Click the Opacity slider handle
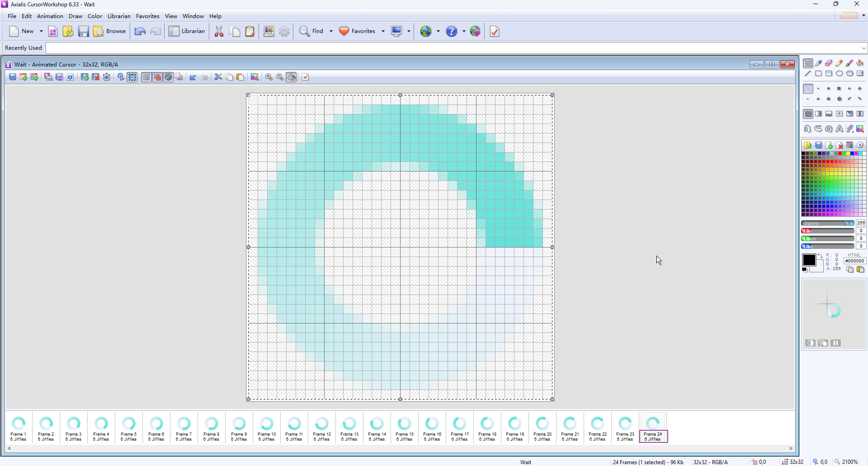868x466 pixels. [x=849, y=223]
